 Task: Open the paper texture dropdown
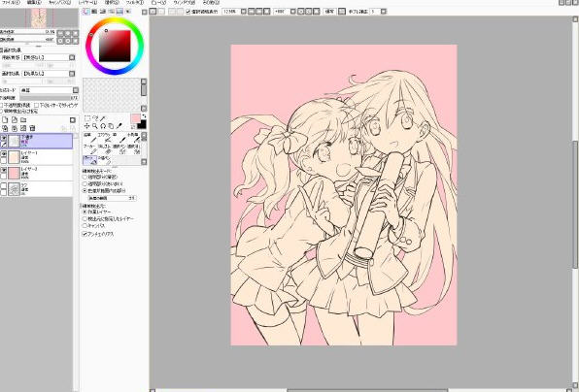72,57
